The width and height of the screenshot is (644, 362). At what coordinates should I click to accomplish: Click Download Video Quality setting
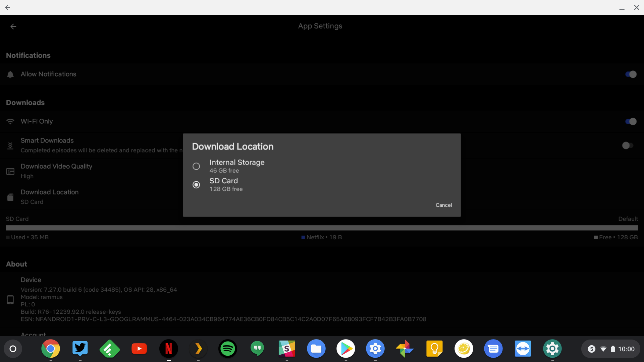coord(56,171)
